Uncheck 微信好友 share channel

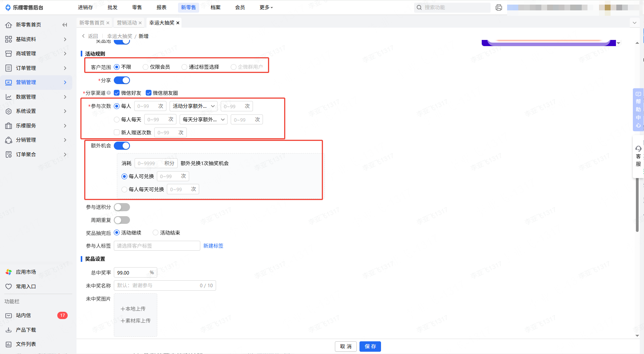pos(117,93)
